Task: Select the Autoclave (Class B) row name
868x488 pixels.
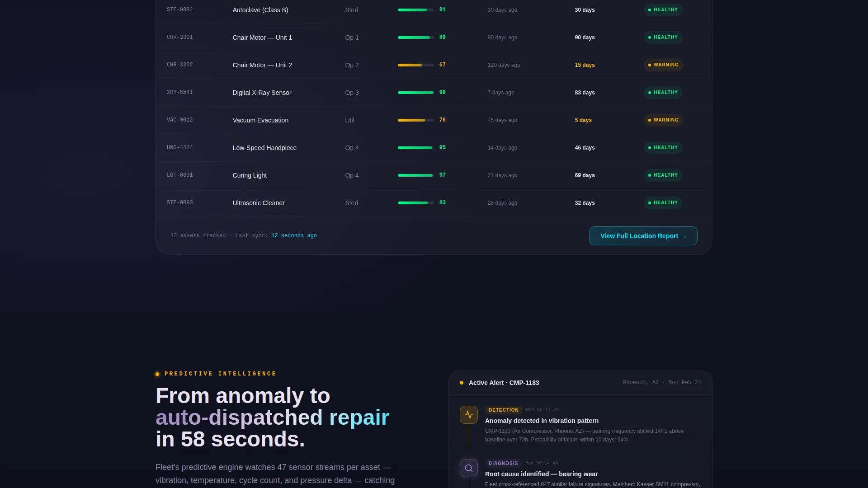Action: pos(260,10)
